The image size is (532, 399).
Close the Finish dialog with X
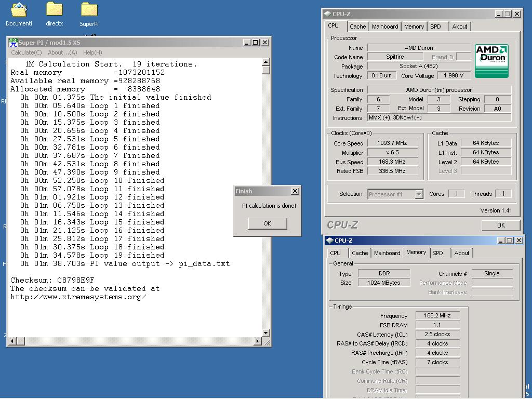[295, 191]
